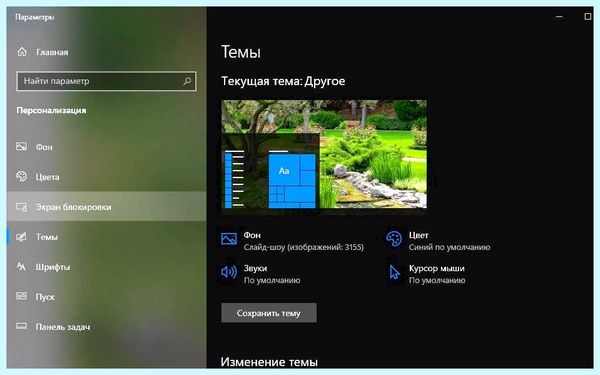
Task: Click the fonts icon beside Шрифты
Action: pos(22,267)
